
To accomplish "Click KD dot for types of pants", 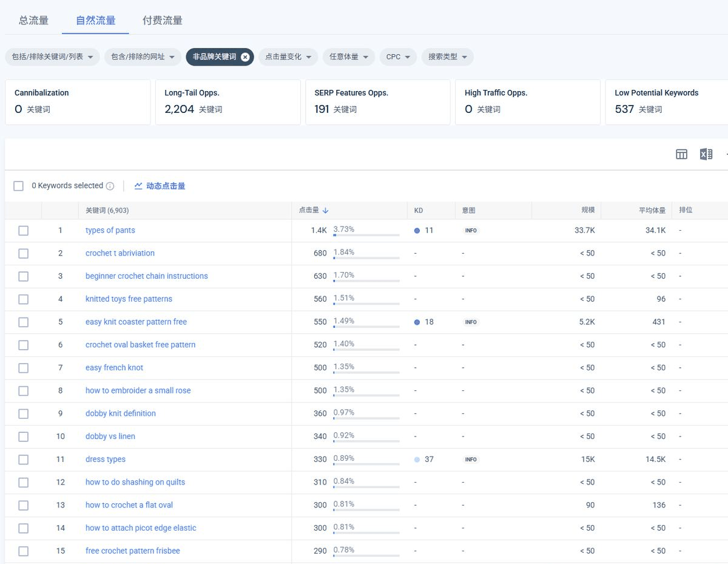I will (417, 231).
